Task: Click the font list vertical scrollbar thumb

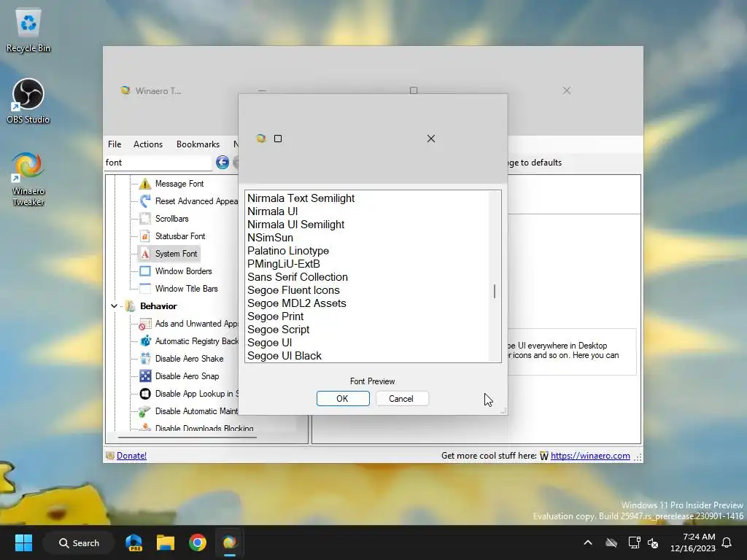Action: pos(495,292)
